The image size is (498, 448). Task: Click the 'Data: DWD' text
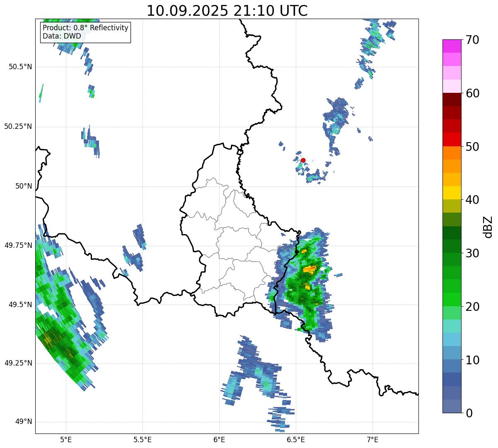point(62,36)
